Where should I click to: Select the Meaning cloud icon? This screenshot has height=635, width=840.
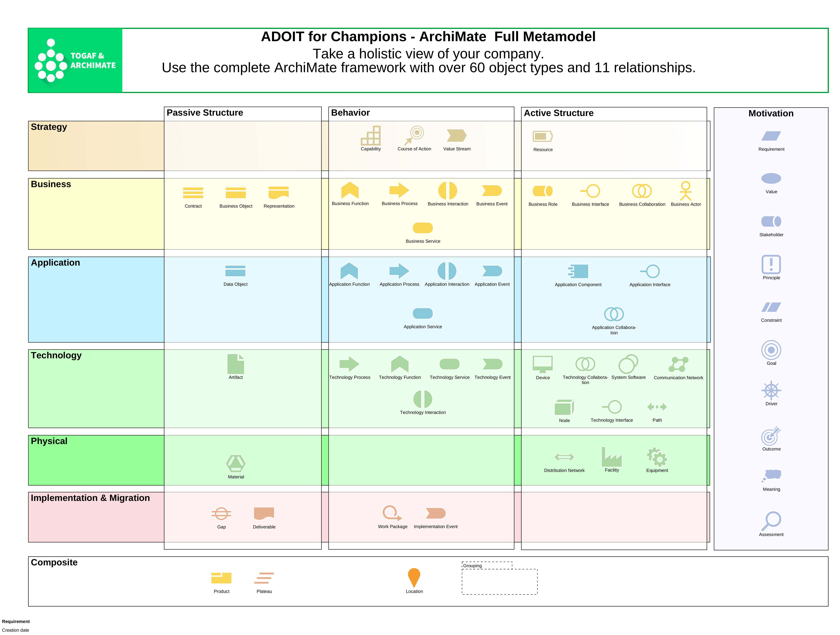[771, 476]
